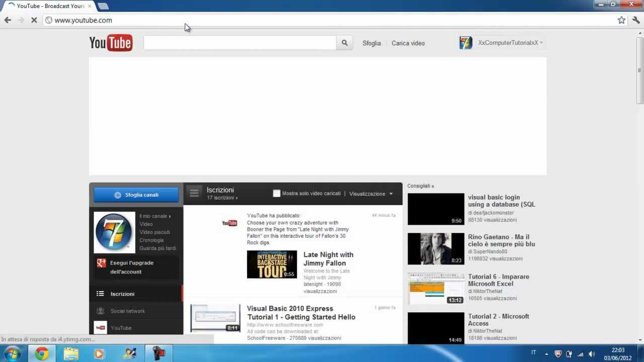Click the network signal tray icon
The image size is (644, 362).
[581, 353]
